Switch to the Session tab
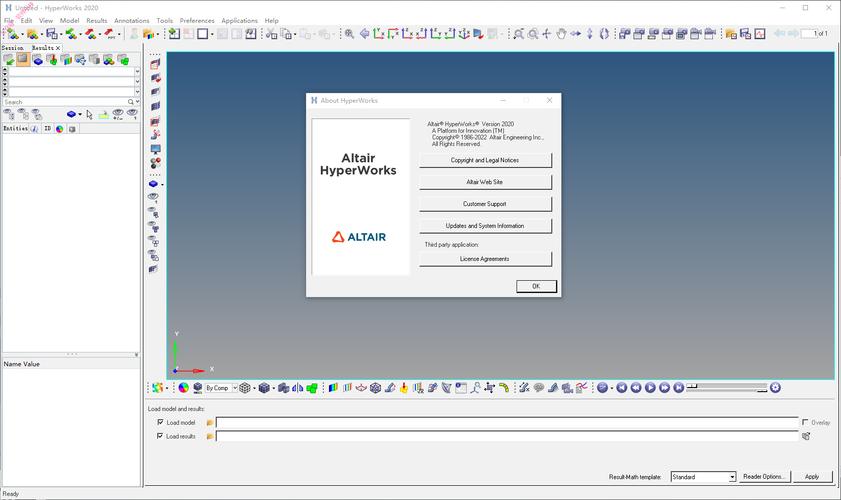The width and height of the screenshot is (841, 500). pos(13,48)
